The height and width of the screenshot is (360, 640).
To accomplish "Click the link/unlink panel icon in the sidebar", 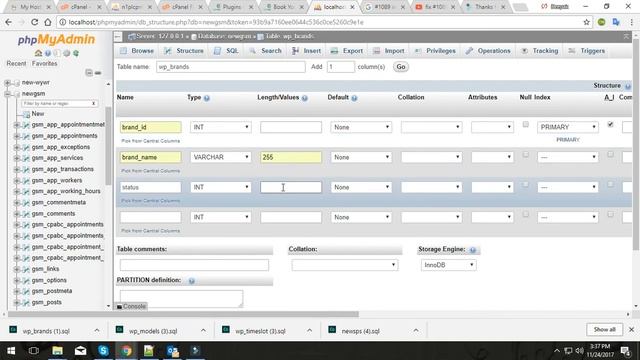I will (x=98, y=73).
